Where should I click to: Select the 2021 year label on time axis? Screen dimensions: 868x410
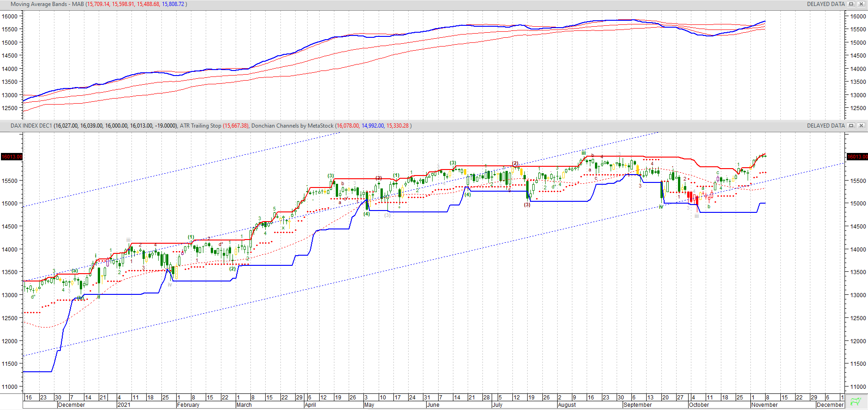coord(124,405)
